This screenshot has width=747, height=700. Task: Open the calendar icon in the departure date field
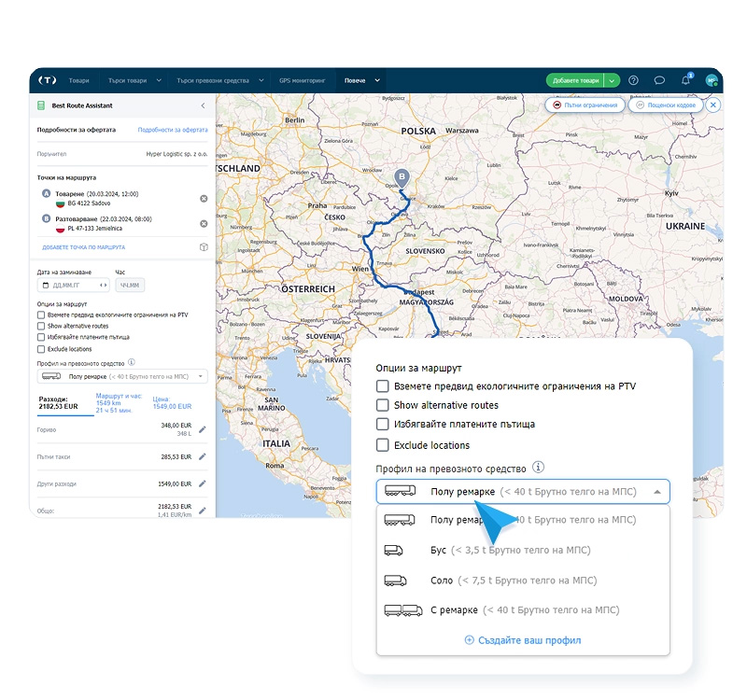click(x=46, y=286)
